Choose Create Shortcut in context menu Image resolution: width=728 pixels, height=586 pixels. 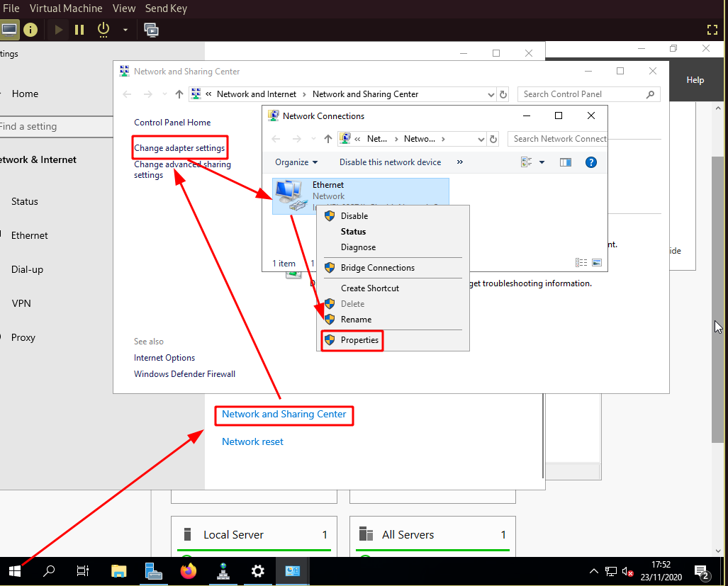[x=393, y=288]
